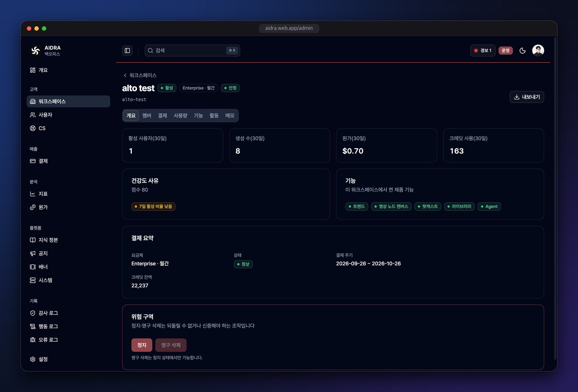Toggle the sidebar panel icon
Screen dimensions: 578x392
127,51
